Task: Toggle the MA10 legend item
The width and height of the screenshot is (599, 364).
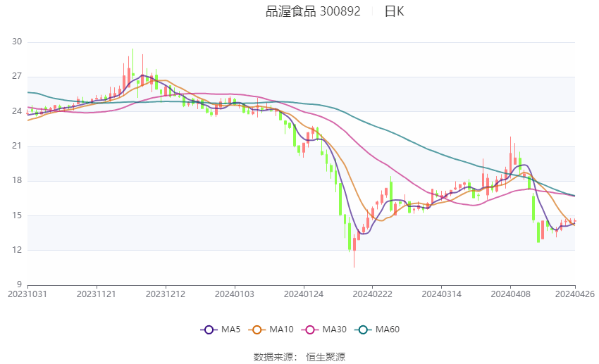Action: click(x=271, y=330)
